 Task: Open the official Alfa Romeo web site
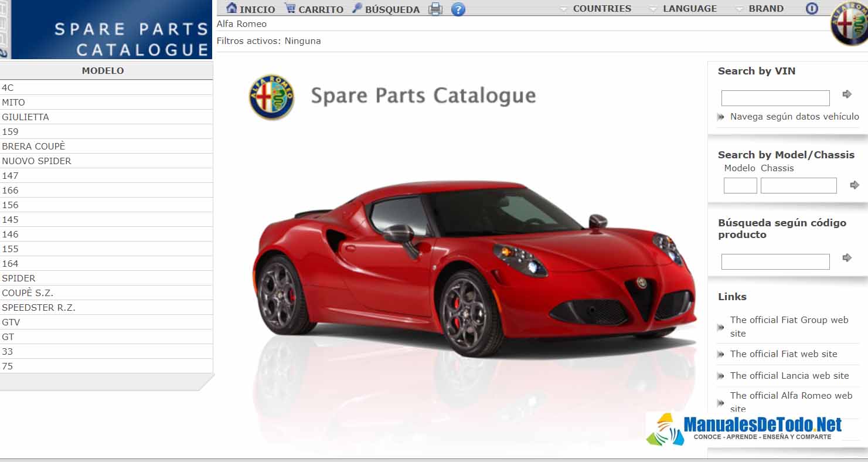[x=791, y=402]
